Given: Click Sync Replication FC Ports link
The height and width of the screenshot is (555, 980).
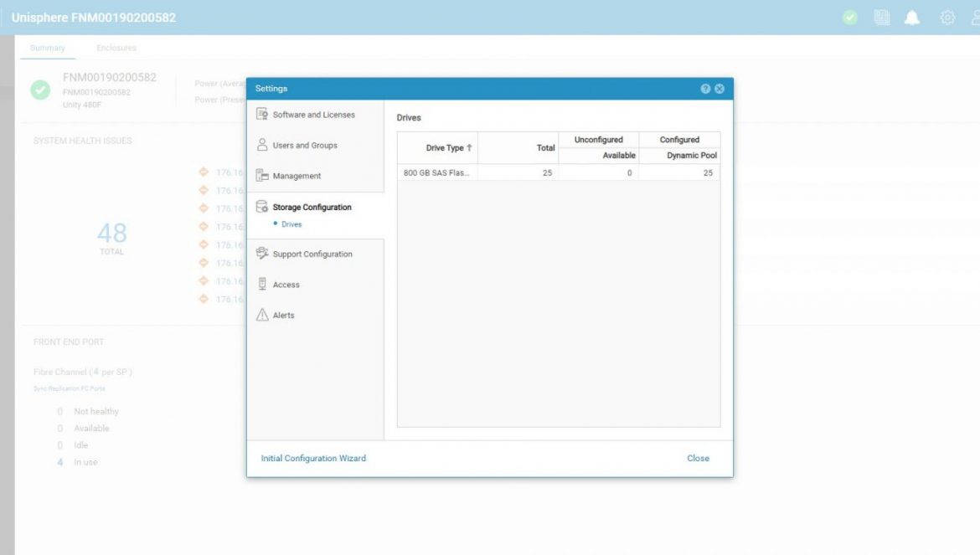Looking at the screenshot, I should click(x=70, y=388).
